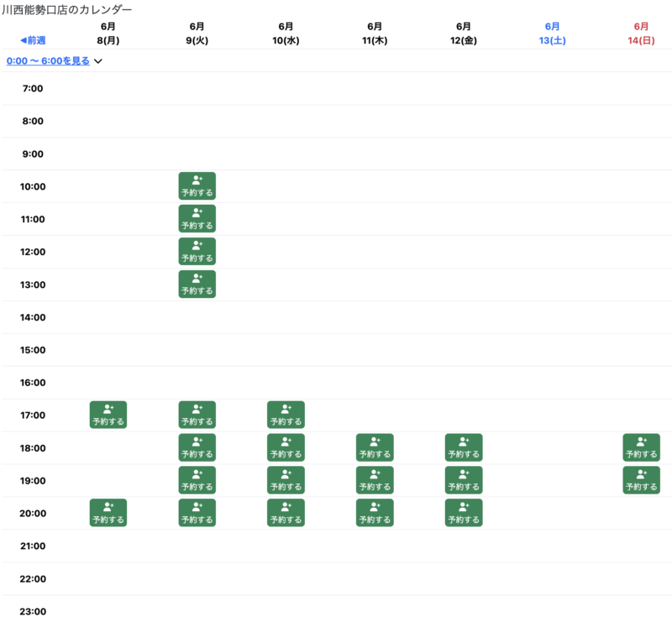672x627 pixels.
Task: Click the 23:00 time label
Action: (x=33, y=612)
